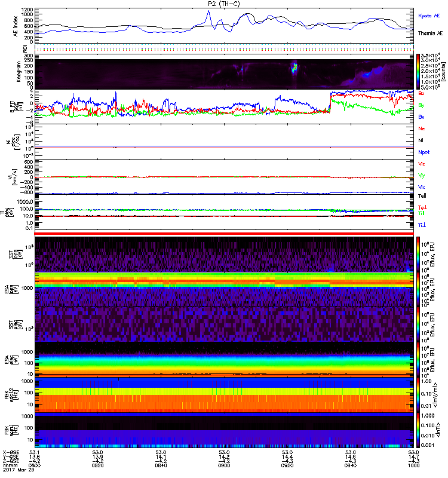Click the 'X-GSE' row label
448x478 pixels.
click(x=11, y=452)
